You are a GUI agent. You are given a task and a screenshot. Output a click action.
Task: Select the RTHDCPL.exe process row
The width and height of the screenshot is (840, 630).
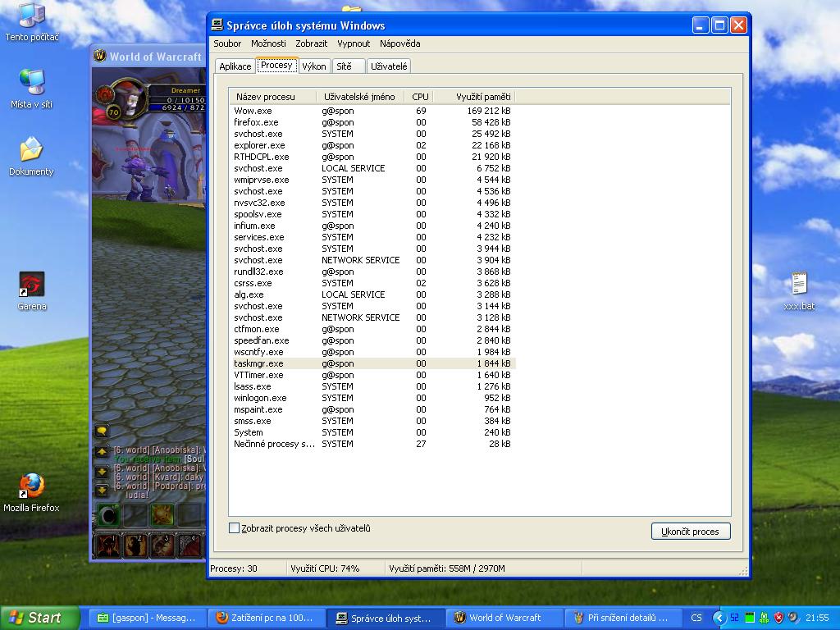pyautogui.click(x=372, y=157)
